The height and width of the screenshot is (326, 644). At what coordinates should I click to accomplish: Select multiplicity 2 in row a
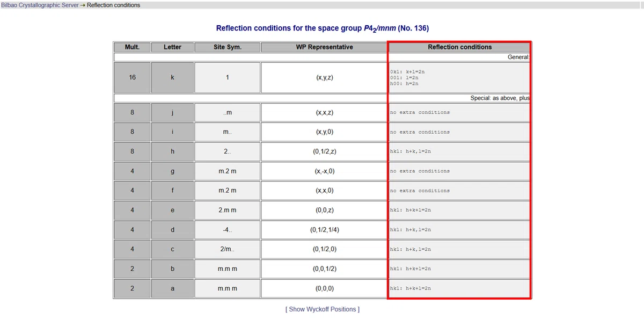[132, 288]
